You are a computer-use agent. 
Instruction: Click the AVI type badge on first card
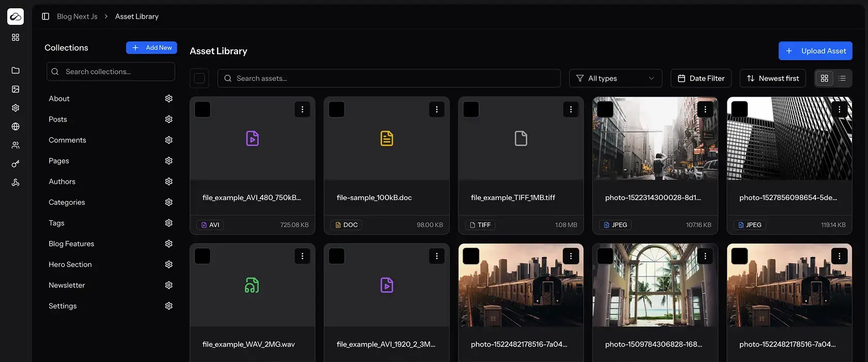pyautogui.click(x=210, y=225)
